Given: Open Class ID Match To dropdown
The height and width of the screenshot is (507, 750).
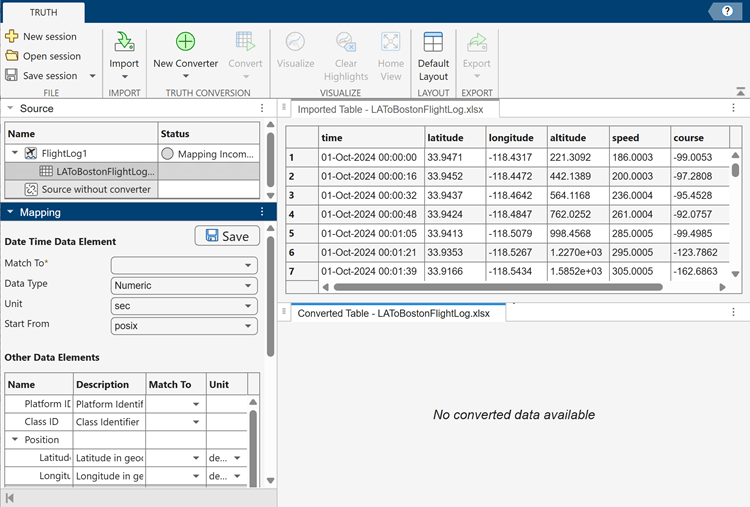Looking at the screenshot, I should [x=196, y=422].
